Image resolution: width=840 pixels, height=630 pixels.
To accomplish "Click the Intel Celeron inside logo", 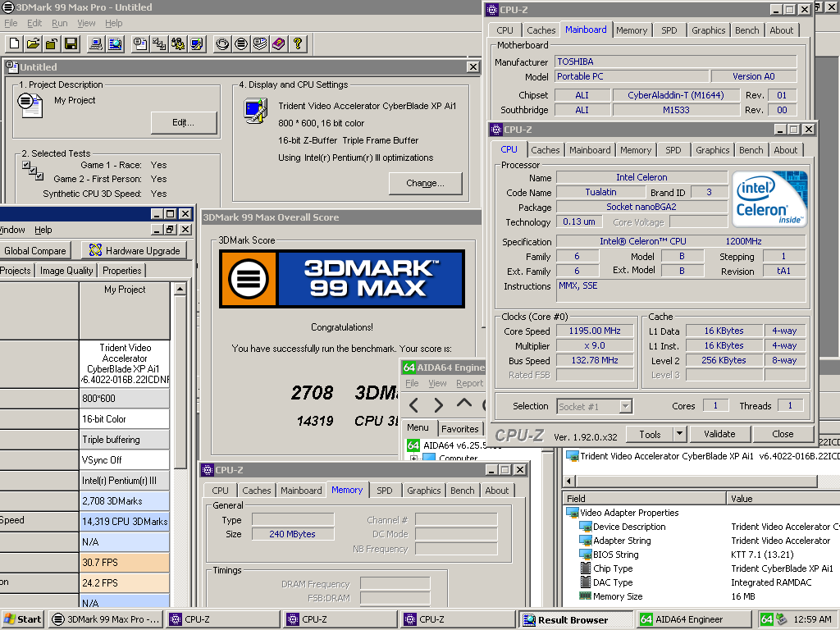I will coord(769,199).
